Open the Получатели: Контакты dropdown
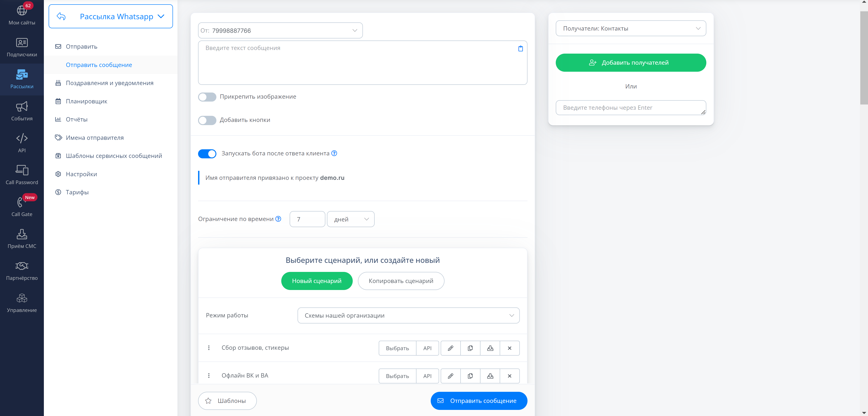This screenshot has width=868, height=416. pos(630,29)
